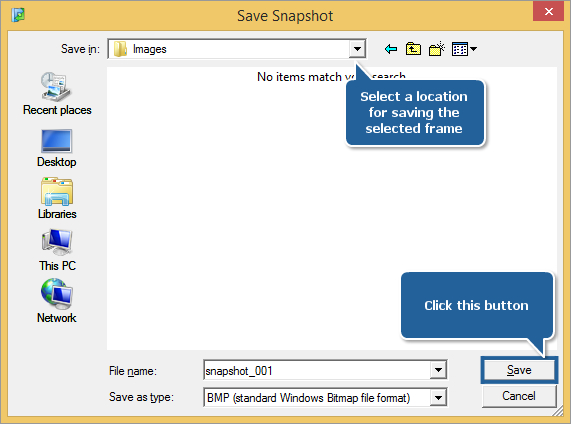571x424 pixels.
Task: Click the application icon in title bar
Action: point(18,15)
